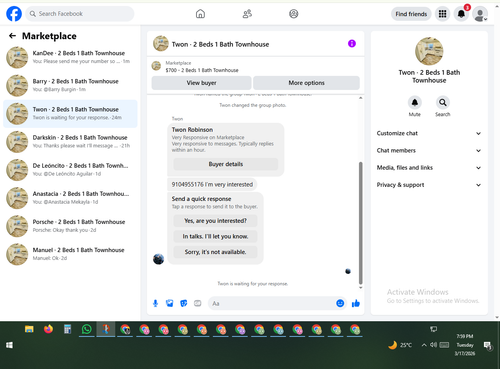This screenshot has height=369, width=500.
Task: Open the Porsche townhouse conversation
Action: [x=70, y=226]
